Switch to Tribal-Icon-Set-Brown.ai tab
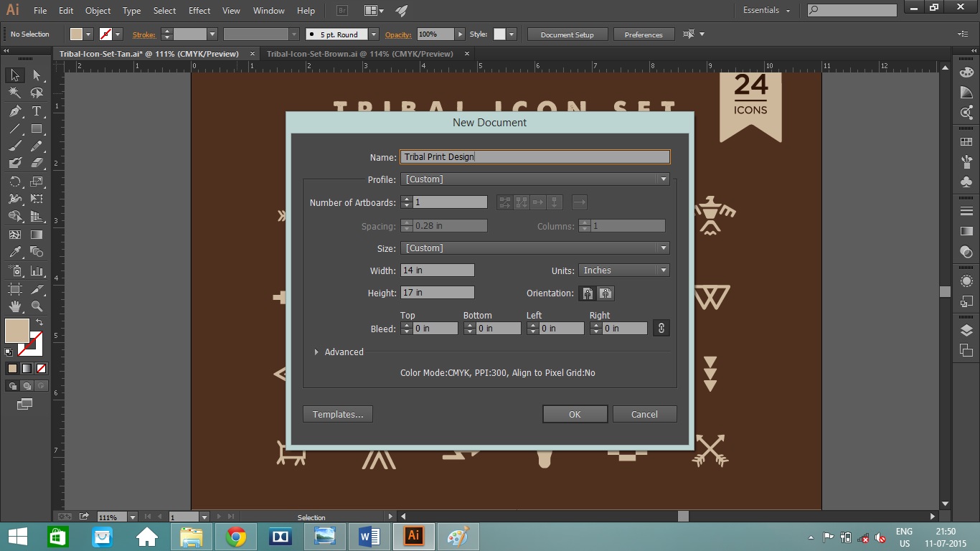The width and height of the screenshot is (980, 551). [360, 54]
